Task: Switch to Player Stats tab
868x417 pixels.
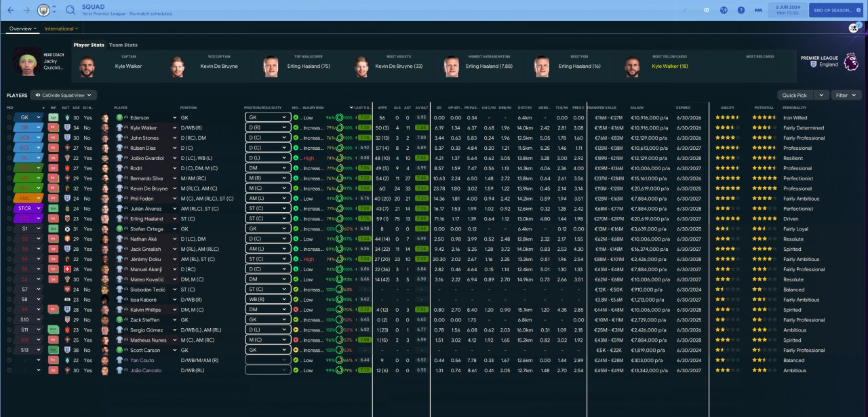Action: point(89,45)
